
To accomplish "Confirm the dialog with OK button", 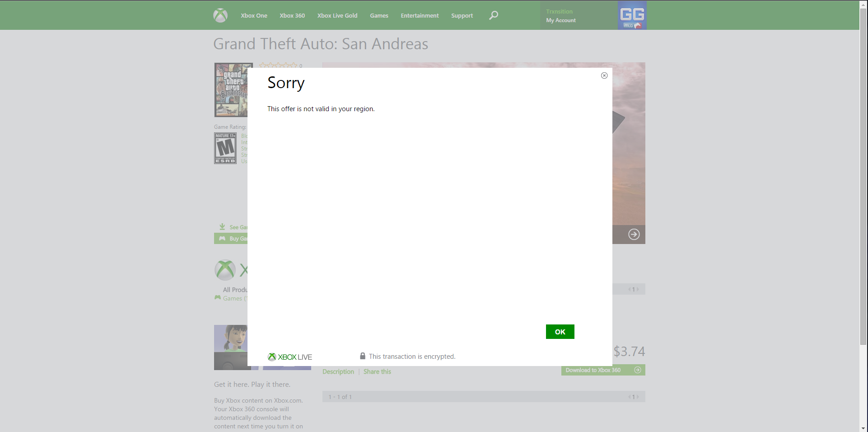I will (560, 332).
